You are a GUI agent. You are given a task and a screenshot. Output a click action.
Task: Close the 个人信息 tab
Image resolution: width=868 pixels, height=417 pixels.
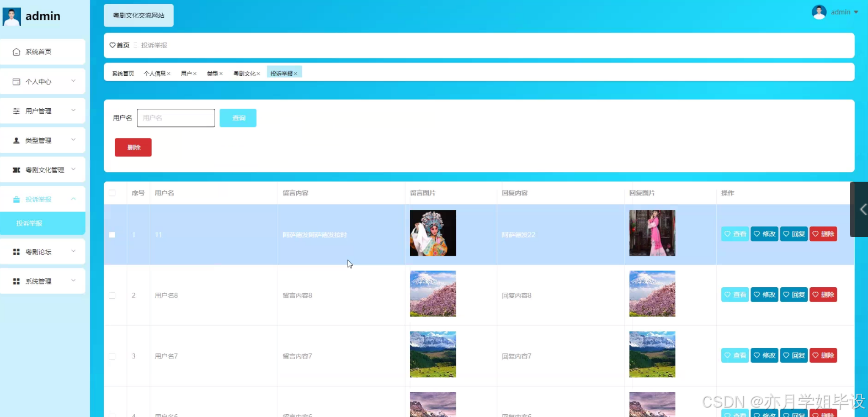tap(169, 73)
